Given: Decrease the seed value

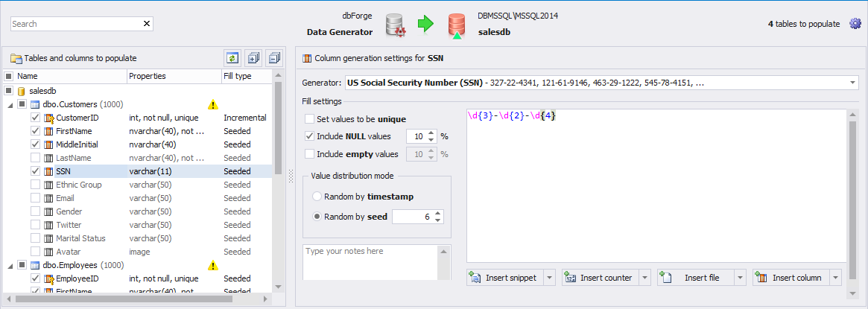Looking at the screenshot, I should (438, 220).
